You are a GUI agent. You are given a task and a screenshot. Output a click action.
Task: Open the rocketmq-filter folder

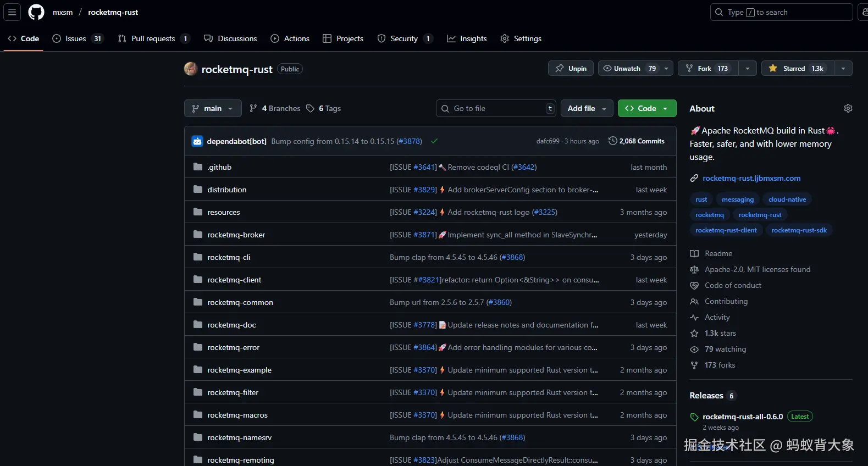(x=233, y=392)
